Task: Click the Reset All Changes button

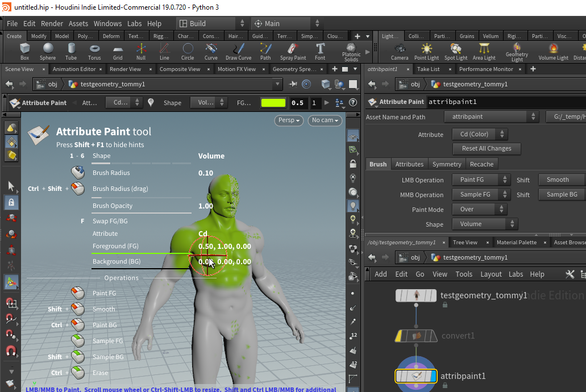Action: 487,148
